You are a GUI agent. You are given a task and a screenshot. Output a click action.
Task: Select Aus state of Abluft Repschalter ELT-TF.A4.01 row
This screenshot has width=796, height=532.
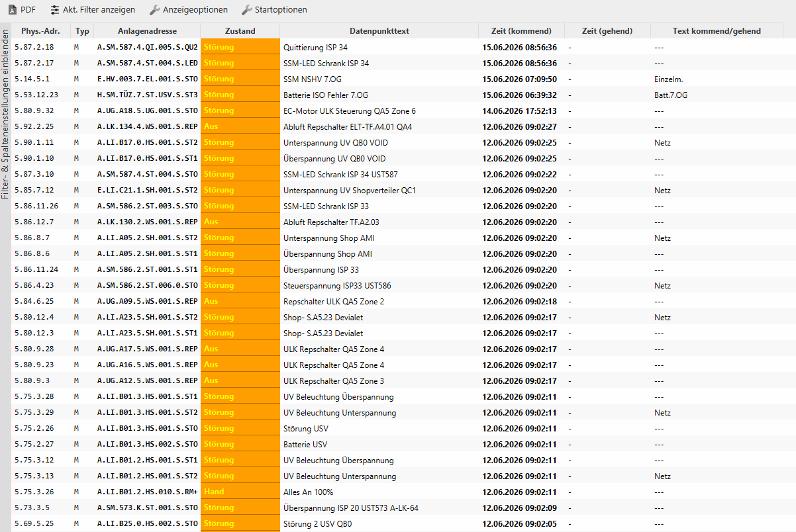(x=240, y=126)
